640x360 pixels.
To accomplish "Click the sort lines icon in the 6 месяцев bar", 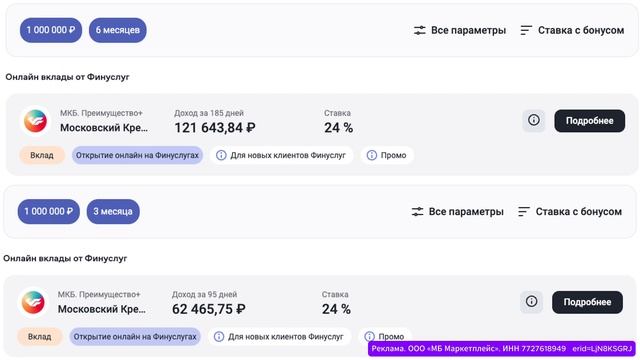I will click(526, 30).
